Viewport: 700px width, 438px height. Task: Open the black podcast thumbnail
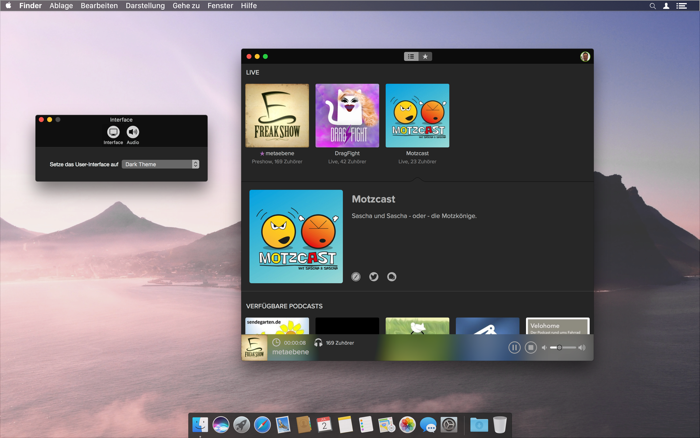[347, 326]
